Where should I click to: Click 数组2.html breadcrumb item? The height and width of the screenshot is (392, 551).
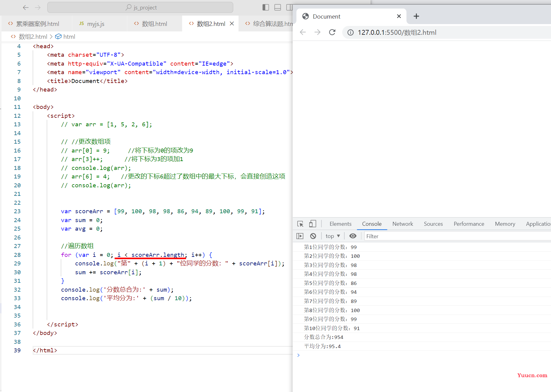pos(33,37)
